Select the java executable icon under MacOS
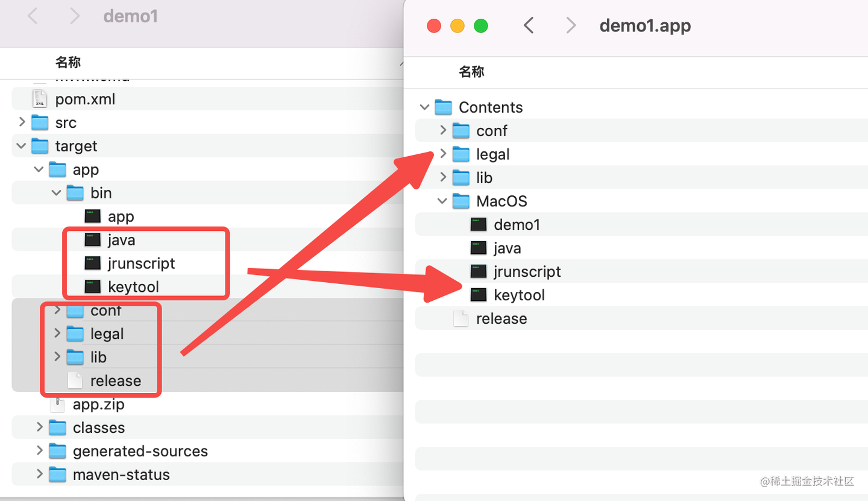Viewport: 868px width, 501px height. (479, 248)
